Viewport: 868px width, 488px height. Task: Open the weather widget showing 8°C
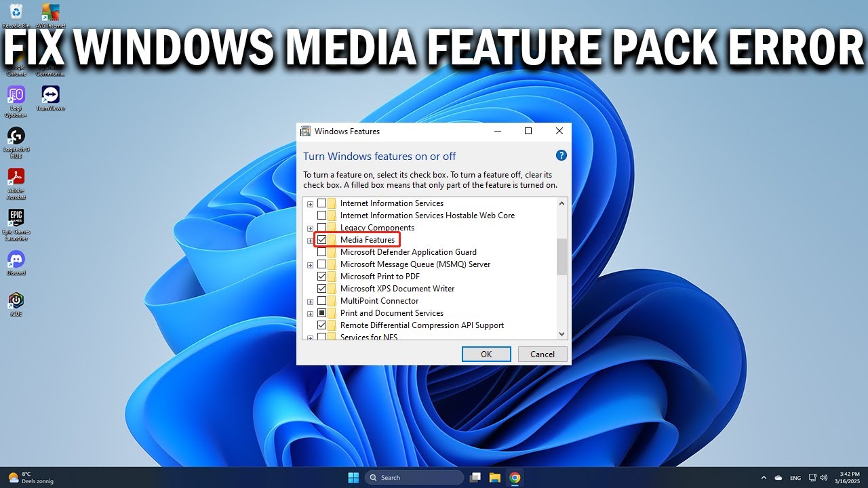point(31,477)
